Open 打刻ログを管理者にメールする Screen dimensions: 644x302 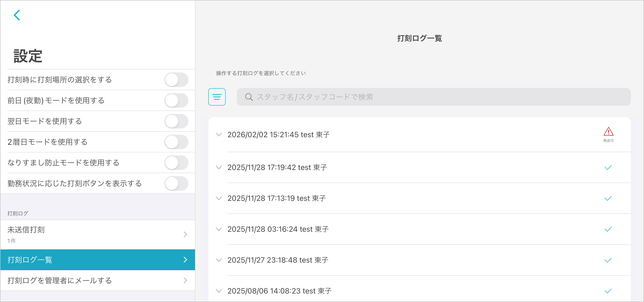[97, 281]
